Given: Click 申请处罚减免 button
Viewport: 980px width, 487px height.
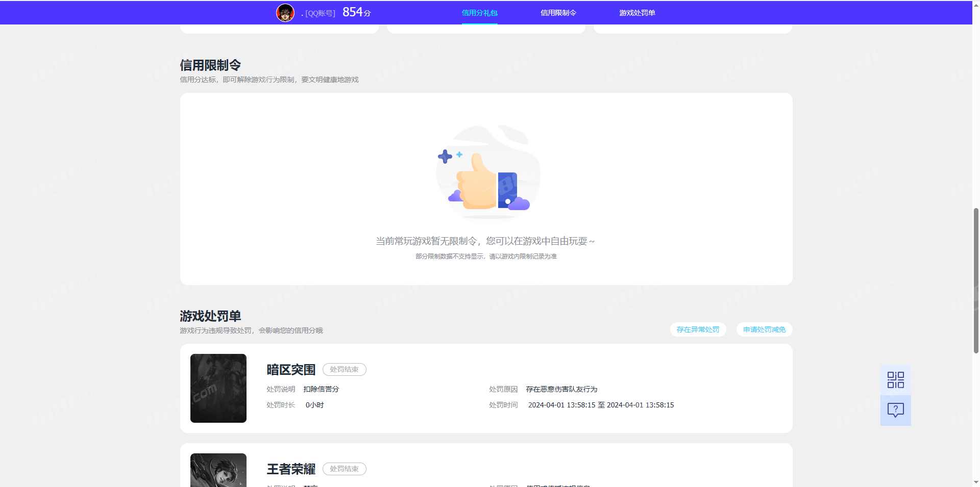Looking at the screenshot, I should pyautogui.click(x=764, y=329).
